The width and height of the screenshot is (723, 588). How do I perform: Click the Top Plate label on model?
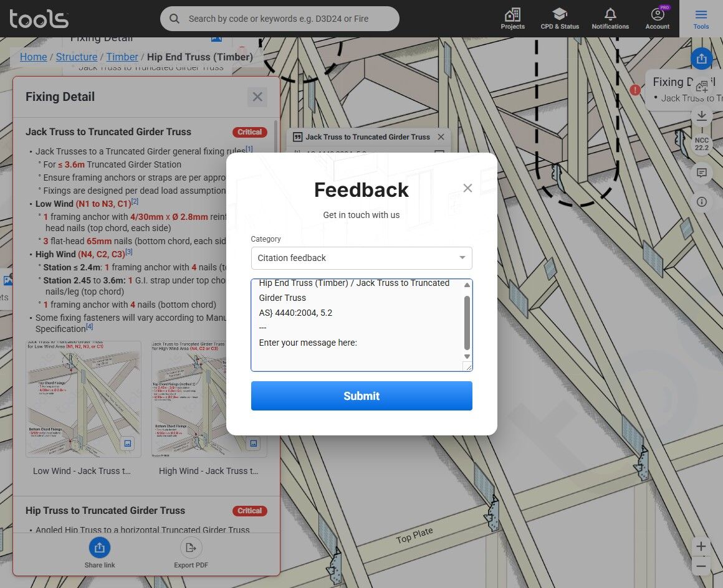point(414,535)
